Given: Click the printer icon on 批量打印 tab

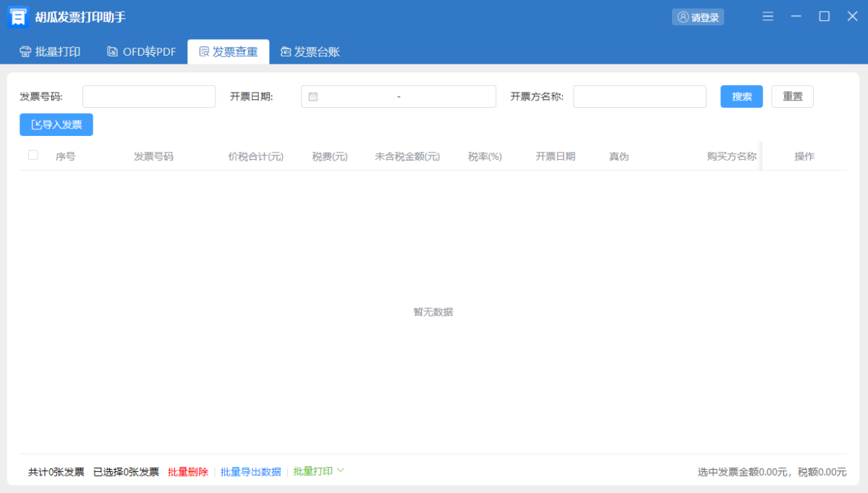Looking at the screenshot, I should tap(25, 51).
